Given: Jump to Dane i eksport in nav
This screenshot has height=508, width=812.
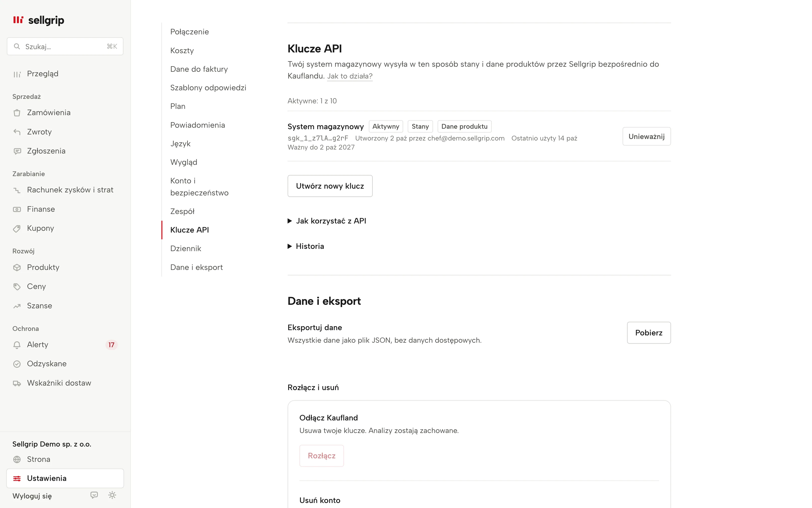Looking at the screenshot, I should [196, 267].
